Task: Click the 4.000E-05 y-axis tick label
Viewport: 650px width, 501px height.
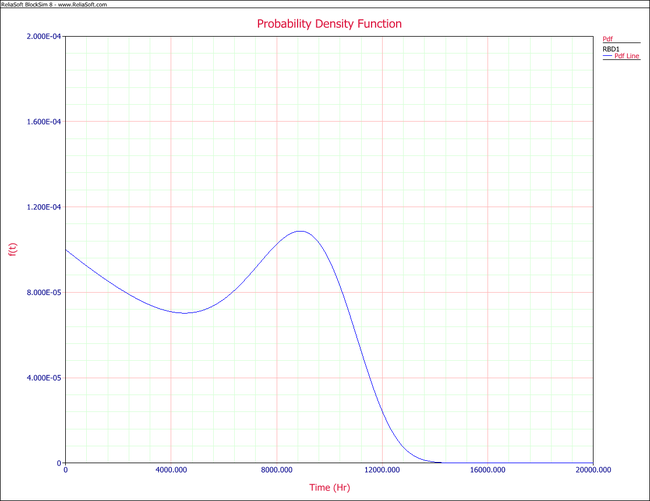Action: pos(42,378)
